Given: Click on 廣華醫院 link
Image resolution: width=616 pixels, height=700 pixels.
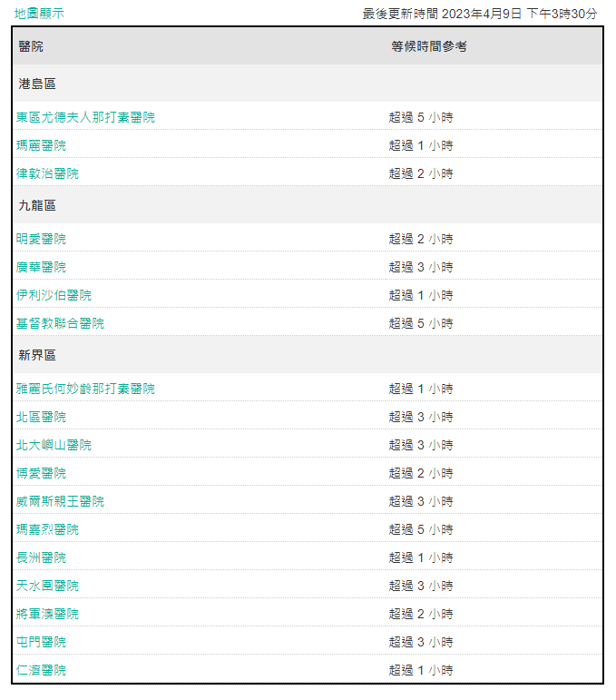Looking at the screenshot, I should pos(41,267).
